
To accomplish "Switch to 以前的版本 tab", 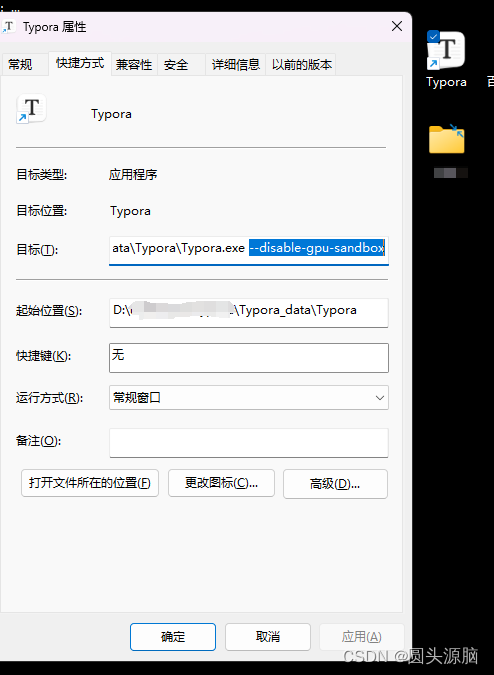I will coord(302,65).
